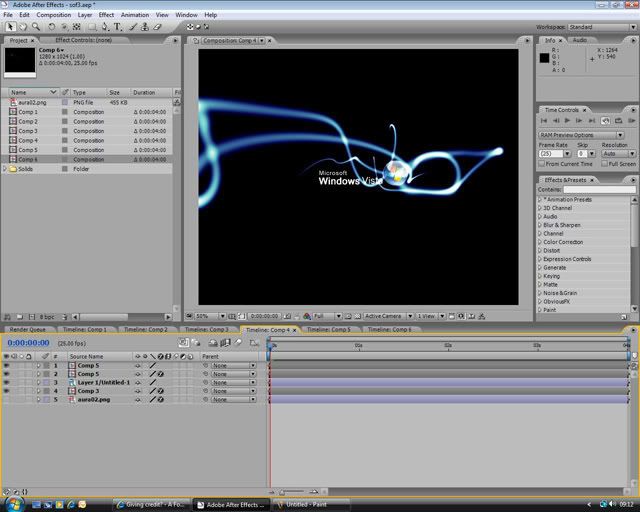Click the comp flowchart icon in viewer footer
The image size is (640, 512).
point(482,316)
